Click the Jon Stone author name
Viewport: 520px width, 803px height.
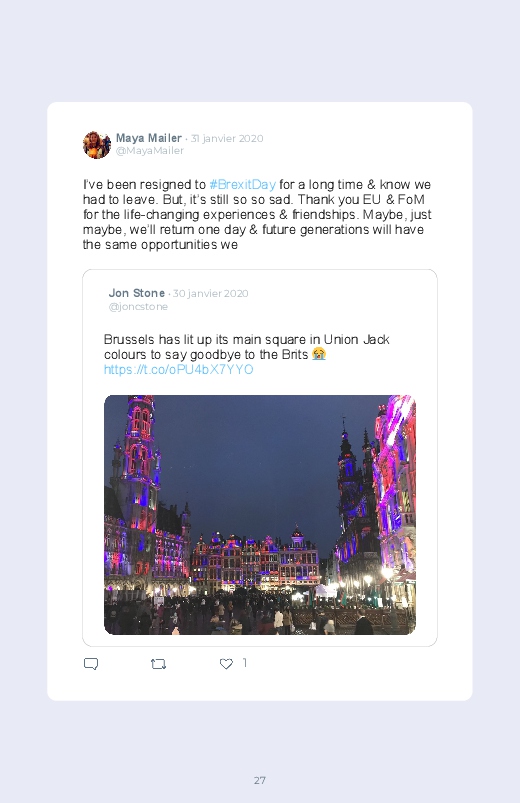(136, 293)
